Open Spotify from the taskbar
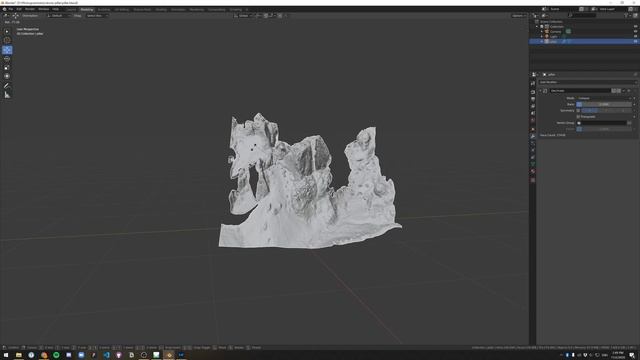This screenshot has width=640, height=360. pyautogui.click(x=56, y=355)
